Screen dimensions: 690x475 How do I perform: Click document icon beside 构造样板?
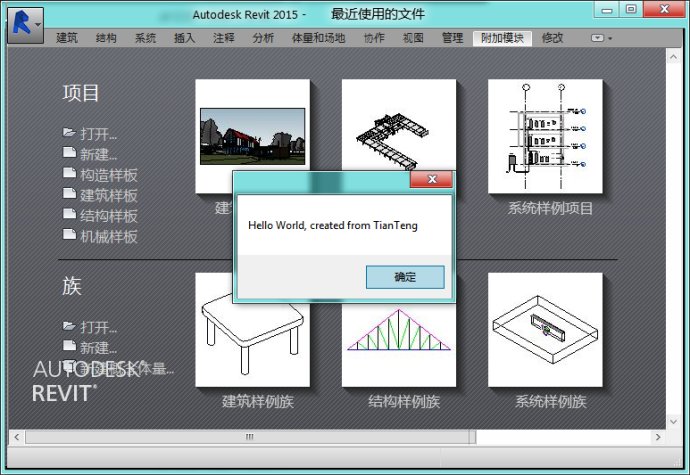(x=69, y=173)
